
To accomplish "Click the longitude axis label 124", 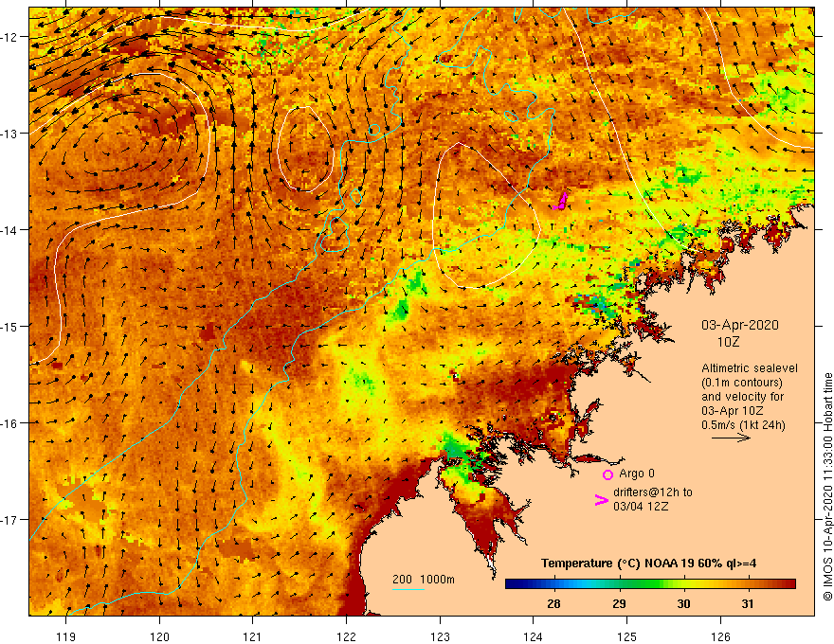I will pyautogui.click(x=534, y=636).
